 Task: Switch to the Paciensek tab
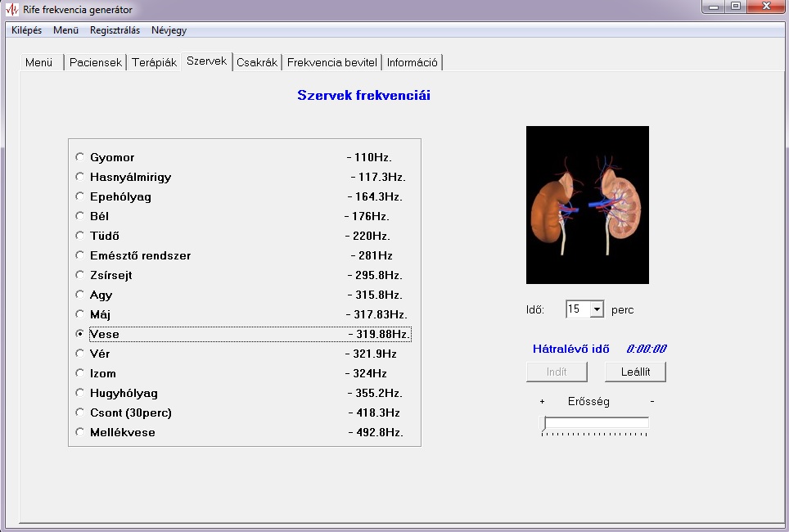pos(95,62)
